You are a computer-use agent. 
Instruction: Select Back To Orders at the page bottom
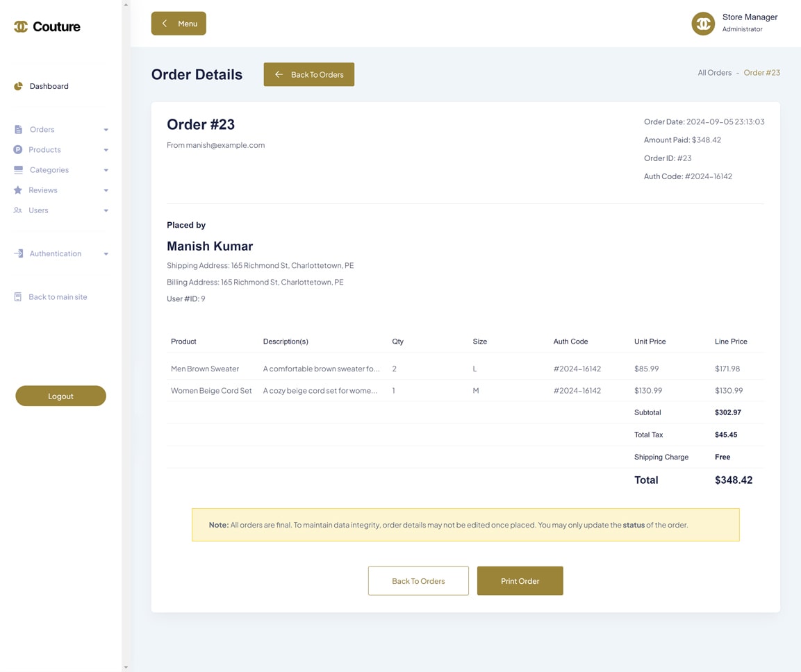(x=418, y=580)
